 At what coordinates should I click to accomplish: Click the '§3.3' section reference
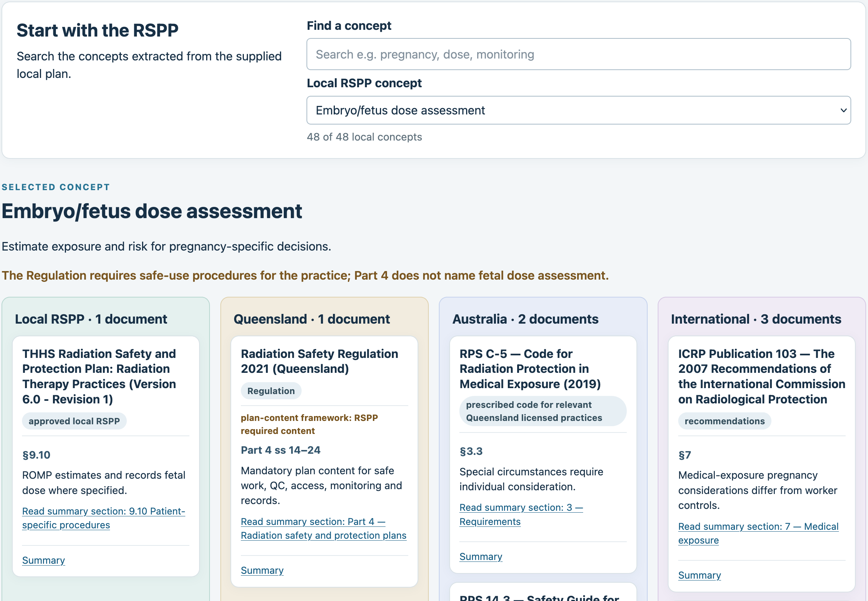click(x=471, y=451)
